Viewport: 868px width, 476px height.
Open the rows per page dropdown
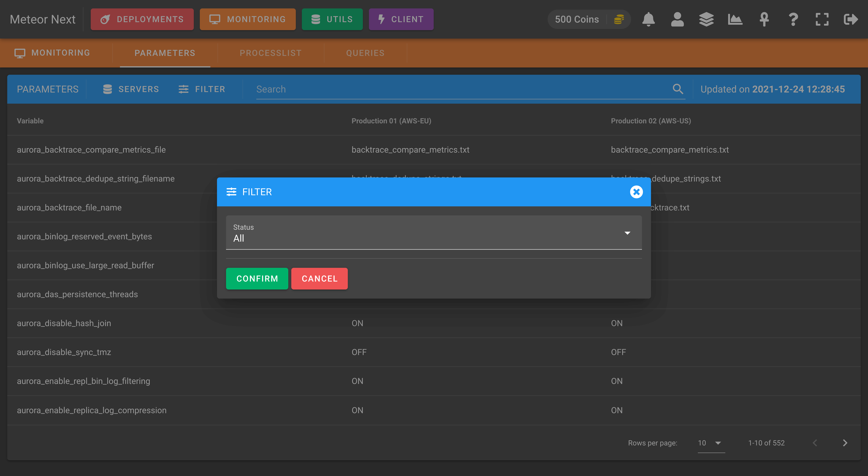point(711,443)
